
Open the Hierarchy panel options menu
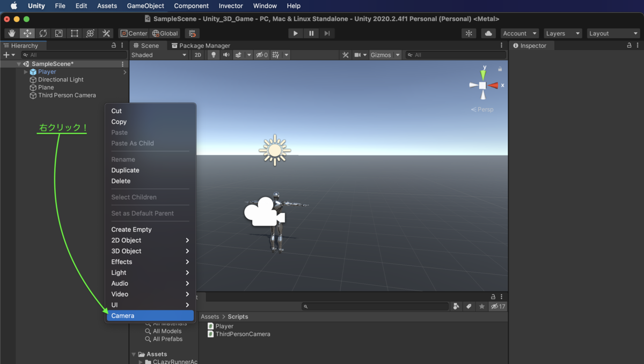pyautogui.click(x=122, y=46)
